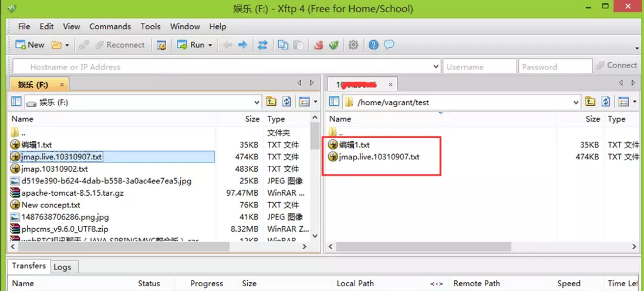The height and width of the screenshot is (291, 644).
Task: Expand the /home/vagrant/test path dropdown
Action: coord(576,102)
